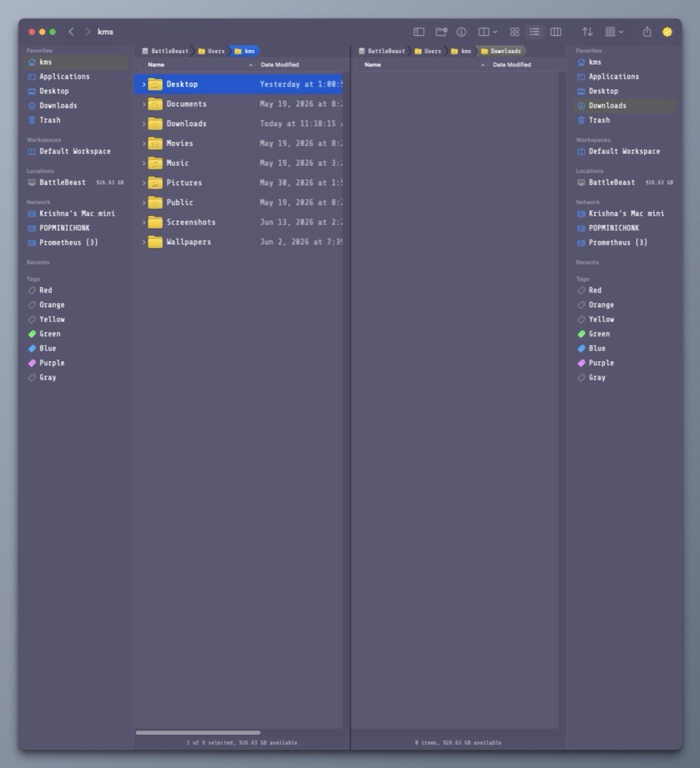The height and width of the screenshot is (768, 700).
Task: Open Prometheus (3) in left sidebar
Action: click(x=75, y=243)
